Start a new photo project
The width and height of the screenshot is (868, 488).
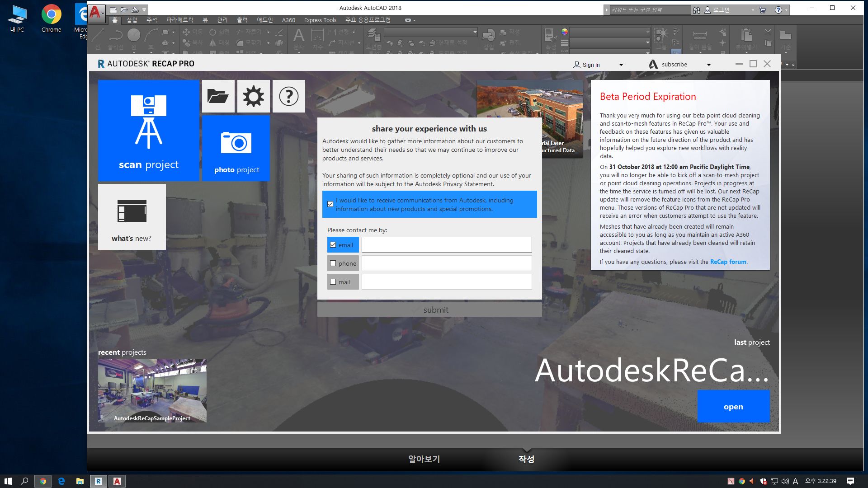point(236,148)
